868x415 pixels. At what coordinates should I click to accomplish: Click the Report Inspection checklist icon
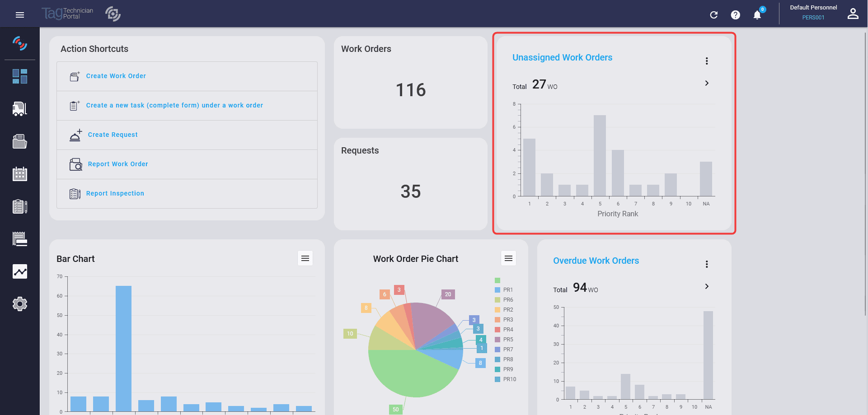(x=75, y=194)
